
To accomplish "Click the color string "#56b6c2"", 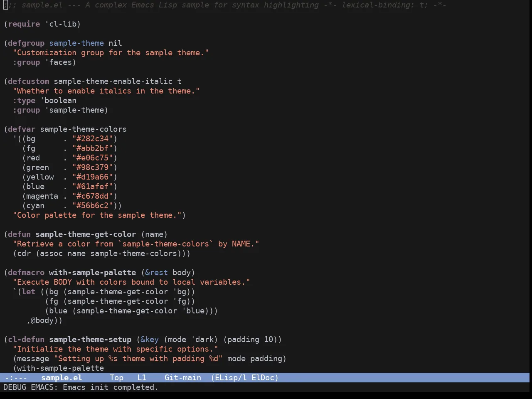I will click(x=93, y=206).
